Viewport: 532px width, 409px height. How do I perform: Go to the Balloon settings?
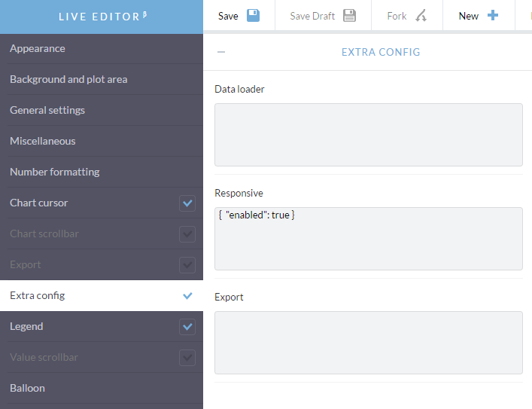pos(27,388)
